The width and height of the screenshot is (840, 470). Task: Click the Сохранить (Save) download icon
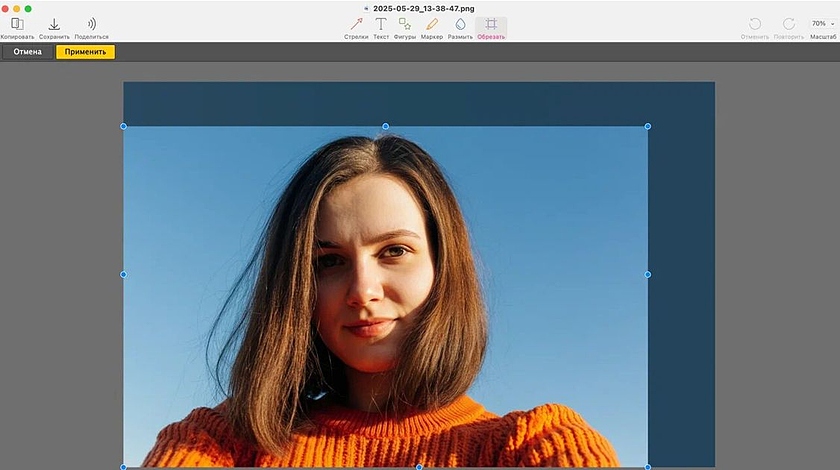pos(54,24)
